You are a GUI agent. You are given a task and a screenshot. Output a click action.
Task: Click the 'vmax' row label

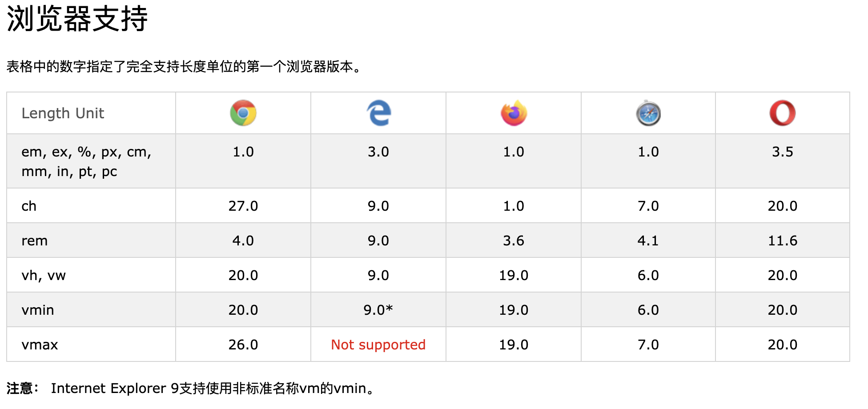40,345
